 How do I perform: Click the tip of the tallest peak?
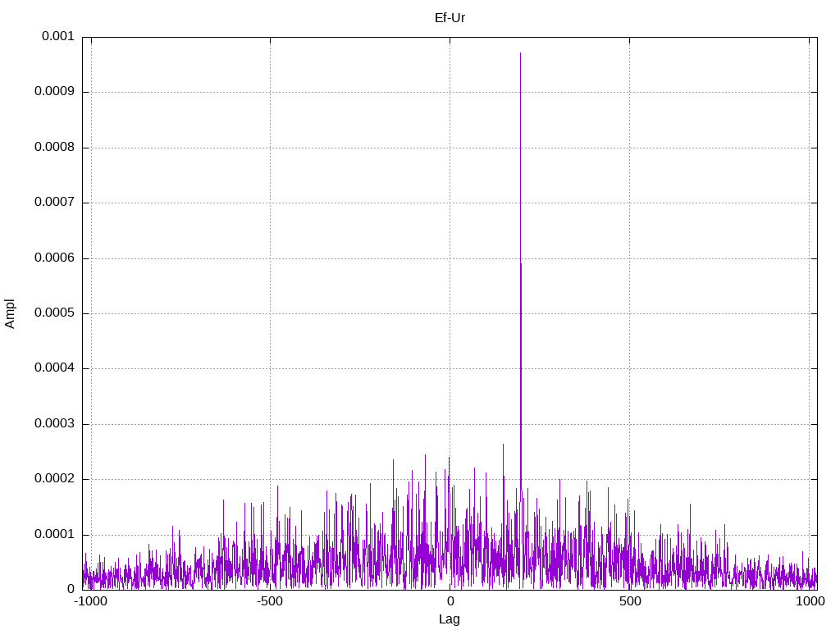(x=520, y=53)
